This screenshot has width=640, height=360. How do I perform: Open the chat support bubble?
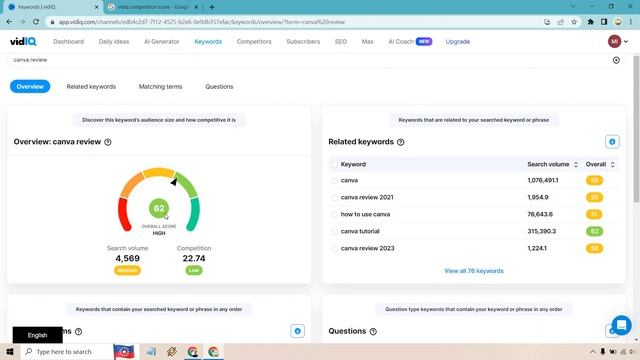(x=621, y=325)
